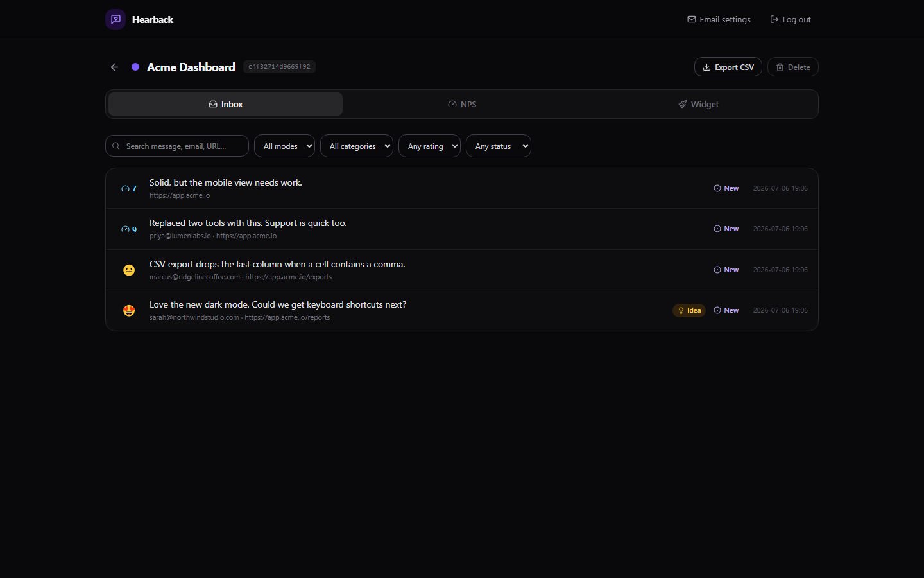Open message 'Replaced two tools with this'
This screenshot has height=578, width=924.
click(248, 223)
